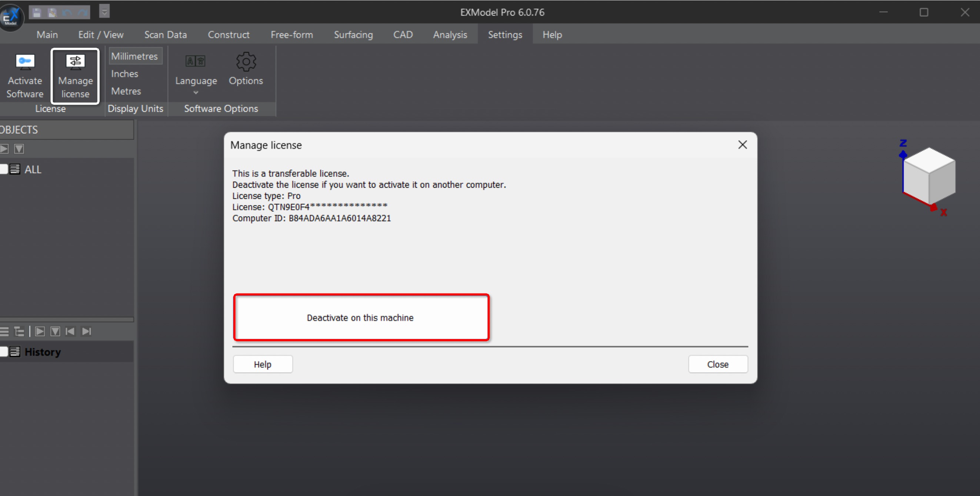Open the Surfacing ribbon tab
980x496 pixels.
[x=353, y=34]
